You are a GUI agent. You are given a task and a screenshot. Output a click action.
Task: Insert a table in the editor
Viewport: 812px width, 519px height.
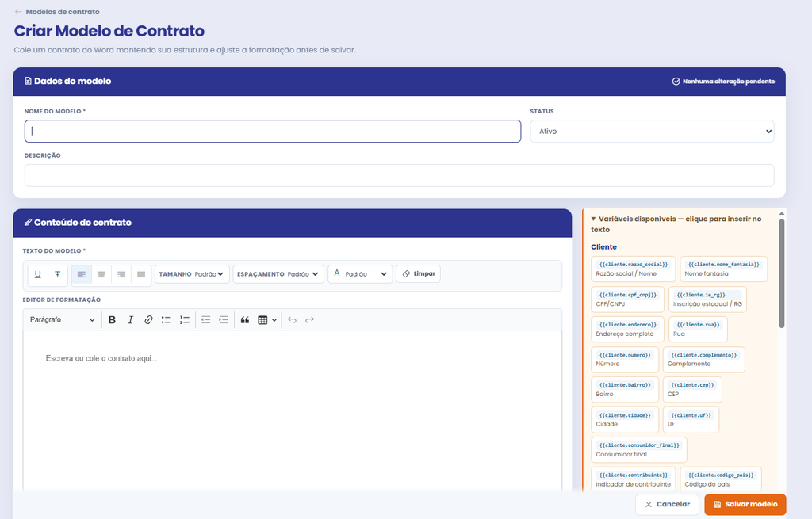262,320
